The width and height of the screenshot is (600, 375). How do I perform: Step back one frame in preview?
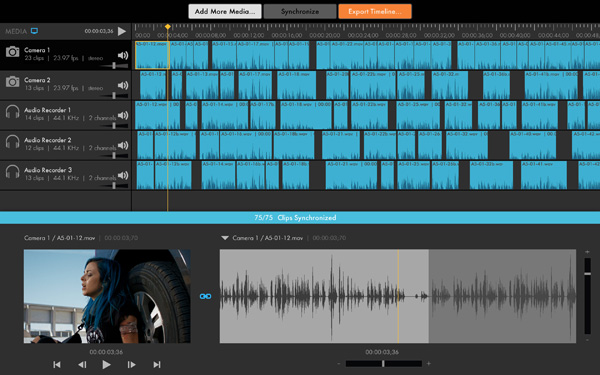click(82, 365)
